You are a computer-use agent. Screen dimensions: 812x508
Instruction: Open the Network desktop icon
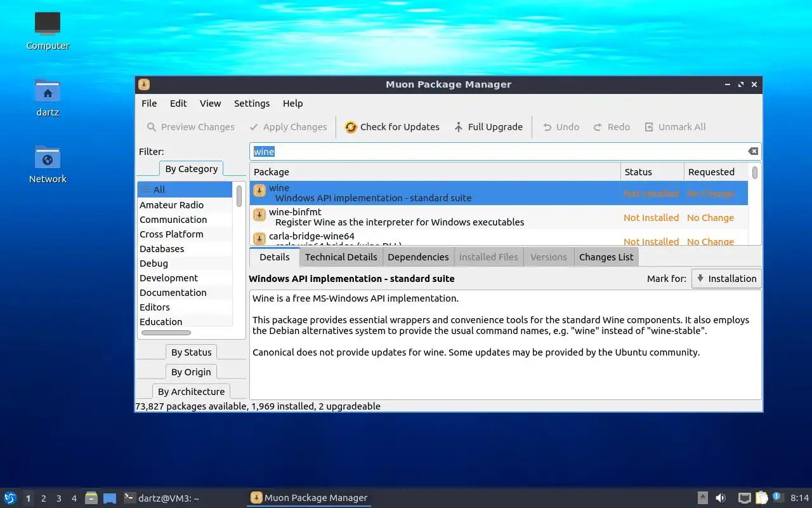coord(48,157)
